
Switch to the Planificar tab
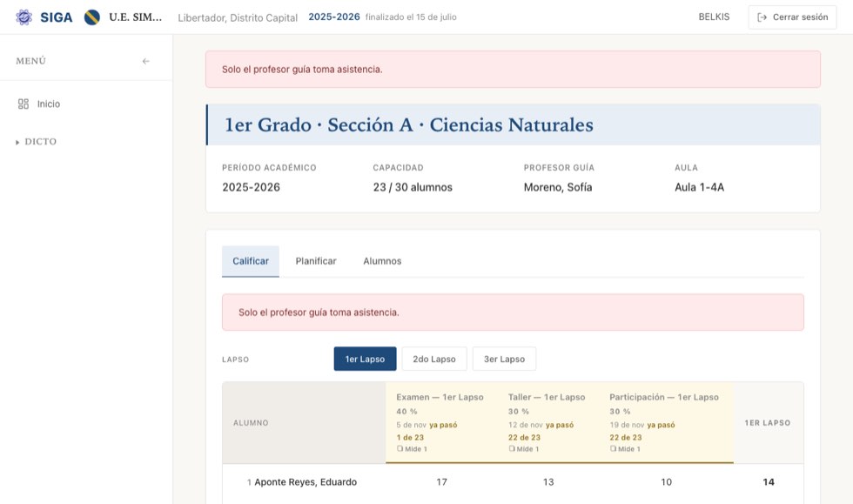tap(316, 261)
